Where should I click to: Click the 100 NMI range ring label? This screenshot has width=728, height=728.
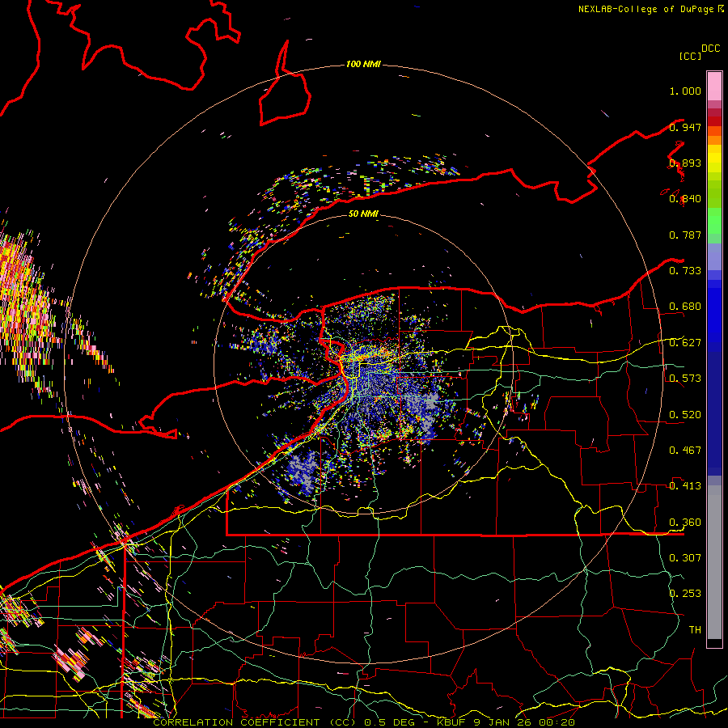tap(363, 64)
